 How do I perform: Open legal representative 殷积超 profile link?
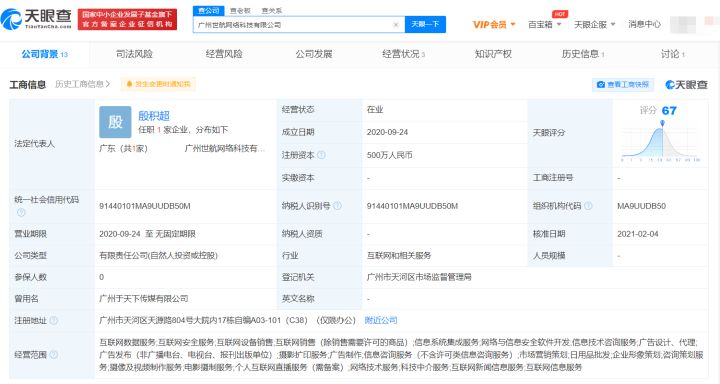154,116
